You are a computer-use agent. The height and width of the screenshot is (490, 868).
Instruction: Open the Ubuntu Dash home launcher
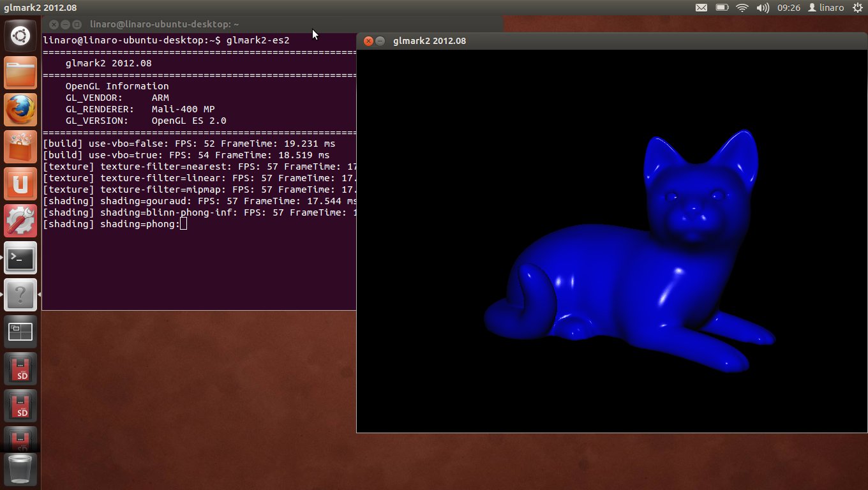(21, 36)
